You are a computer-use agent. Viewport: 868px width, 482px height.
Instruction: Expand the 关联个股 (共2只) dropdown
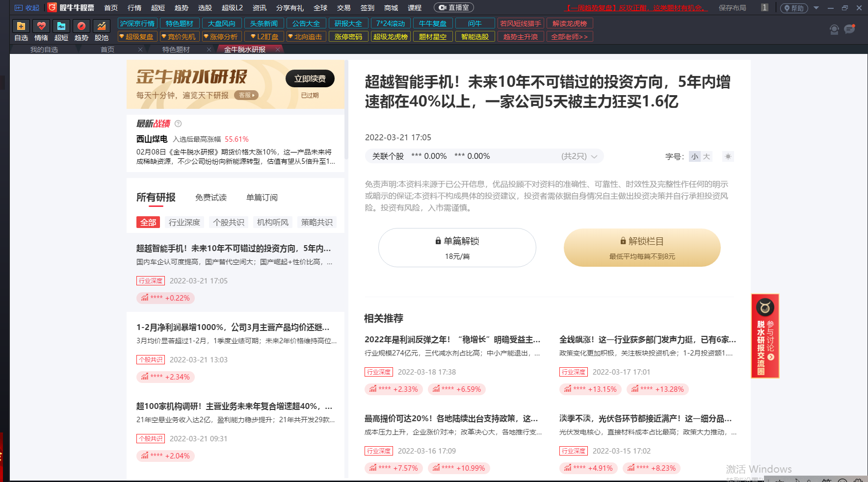(579, 156)
